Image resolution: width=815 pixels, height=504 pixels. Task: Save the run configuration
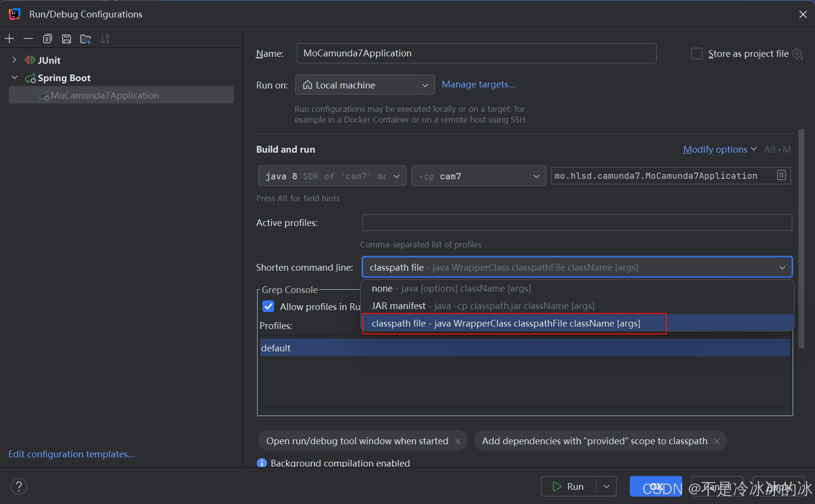tap(67, 38)
